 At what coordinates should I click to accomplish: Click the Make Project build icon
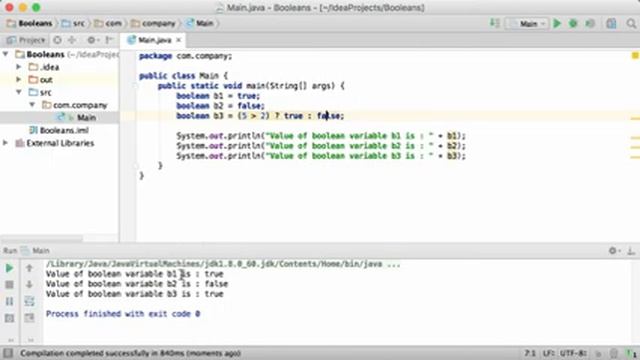494,23
